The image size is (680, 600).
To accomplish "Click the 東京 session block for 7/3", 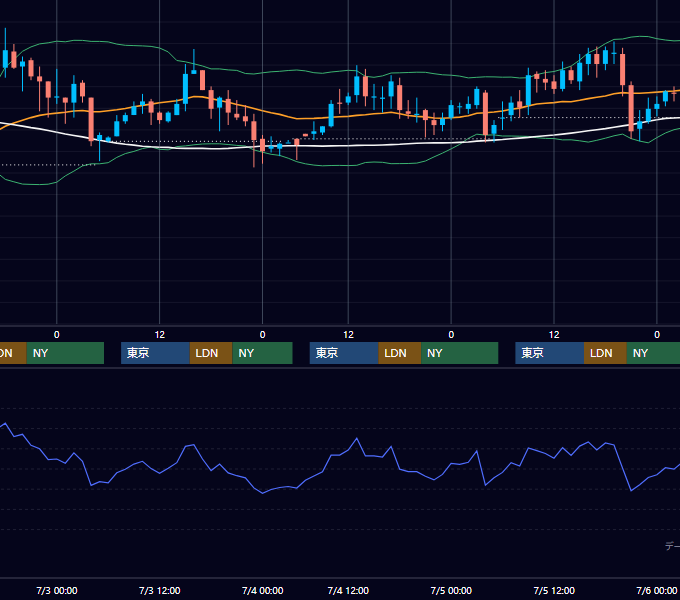I will pyautogui.click(x=155, y=353).
